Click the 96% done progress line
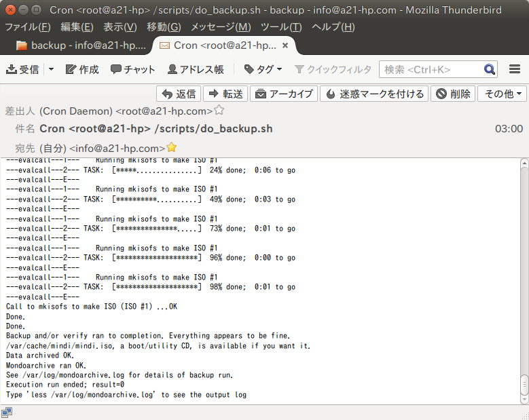Viewport: 529px width, 420px height. (x=151, y=258)
